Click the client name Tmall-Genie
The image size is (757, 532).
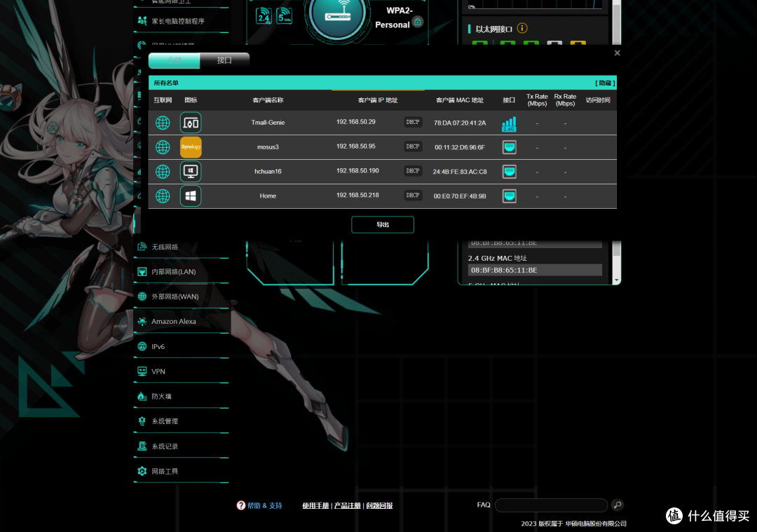pyautogui.click(x=268, y=123)
